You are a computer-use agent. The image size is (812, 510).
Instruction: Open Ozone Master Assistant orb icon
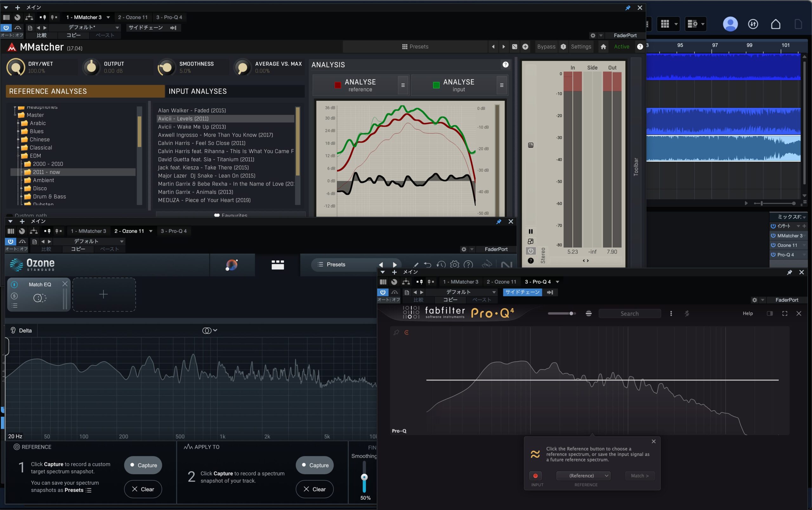[232, 265]
